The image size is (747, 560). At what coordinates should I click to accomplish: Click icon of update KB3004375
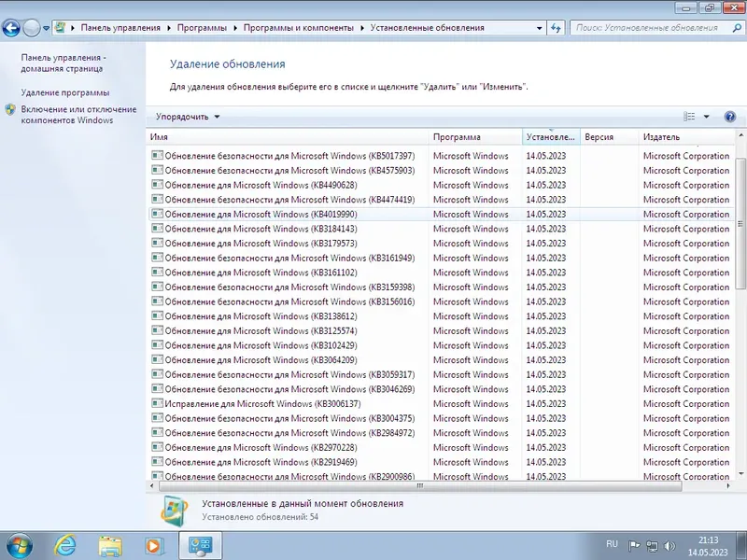point(157,418)
